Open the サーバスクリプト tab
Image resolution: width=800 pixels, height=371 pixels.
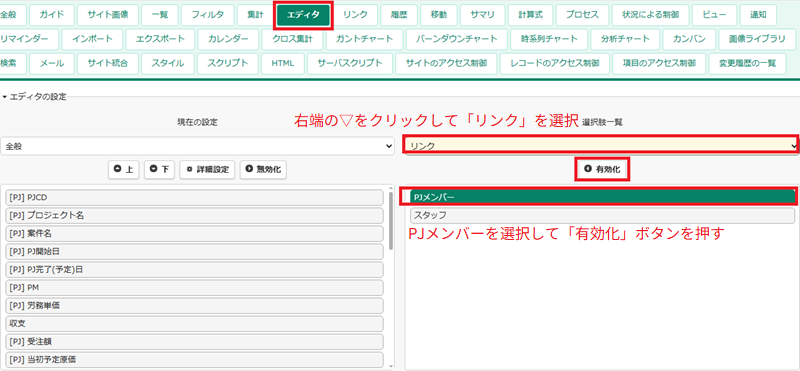[x=350, y=63]
